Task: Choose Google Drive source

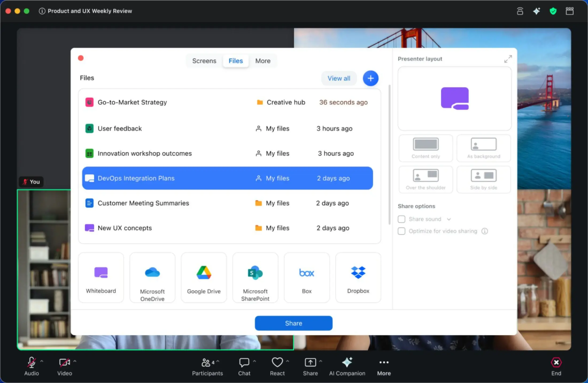Action: tap(204, 278)
